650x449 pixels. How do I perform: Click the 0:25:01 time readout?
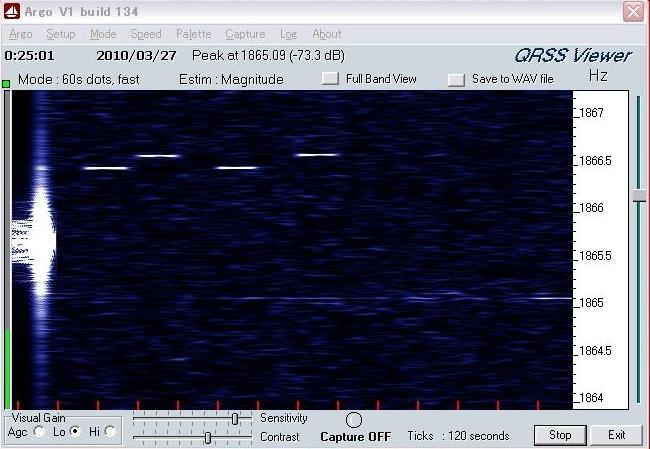point(29,56)
